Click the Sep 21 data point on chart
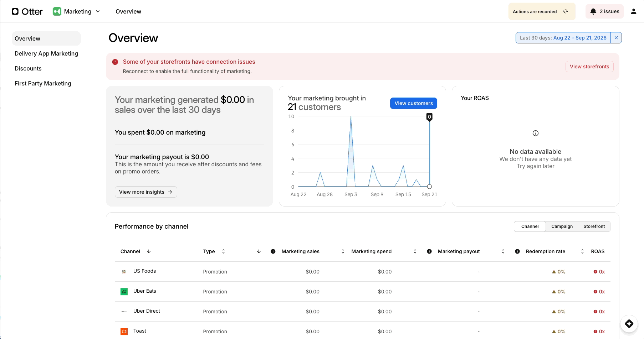 point(429,187)
